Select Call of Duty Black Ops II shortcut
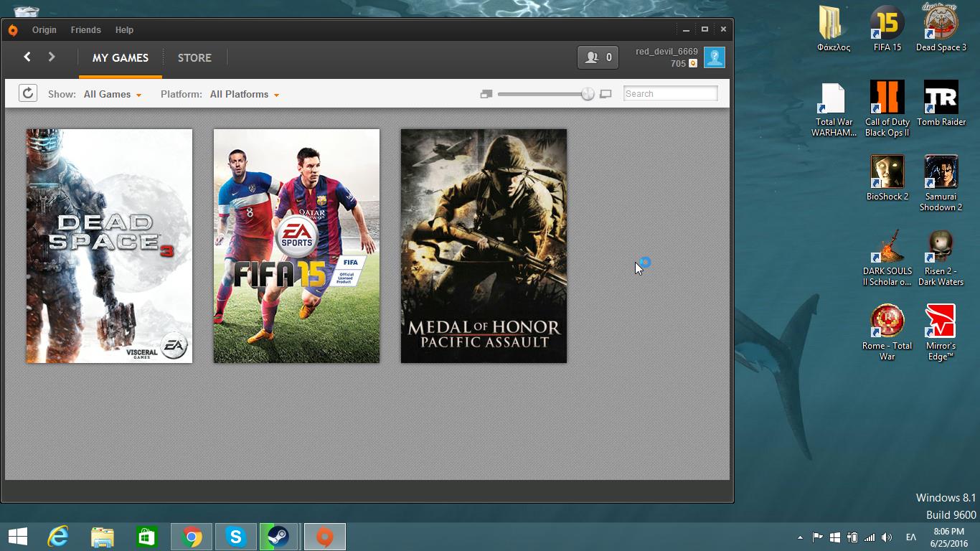 (x=887, y=109)
